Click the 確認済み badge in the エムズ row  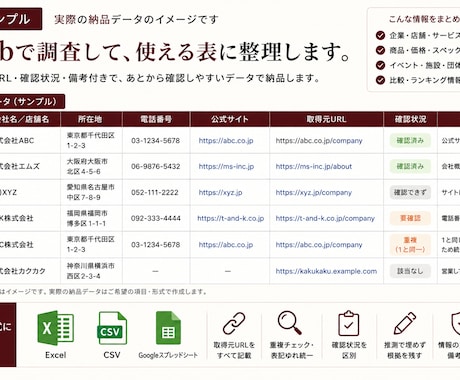(410, 166)
